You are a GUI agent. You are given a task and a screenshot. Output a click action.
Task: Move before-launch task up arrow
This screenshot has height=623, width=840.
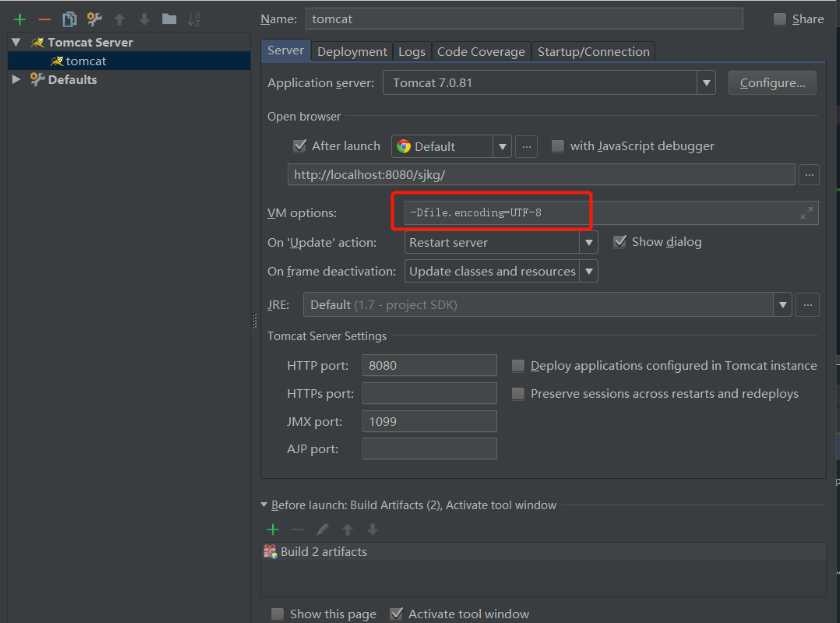click(347, 529)
